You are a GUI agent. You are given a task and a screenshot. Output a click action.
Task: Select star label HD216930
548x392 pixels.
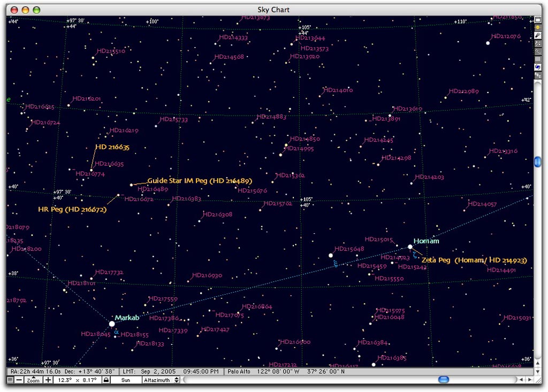point(207,275)
